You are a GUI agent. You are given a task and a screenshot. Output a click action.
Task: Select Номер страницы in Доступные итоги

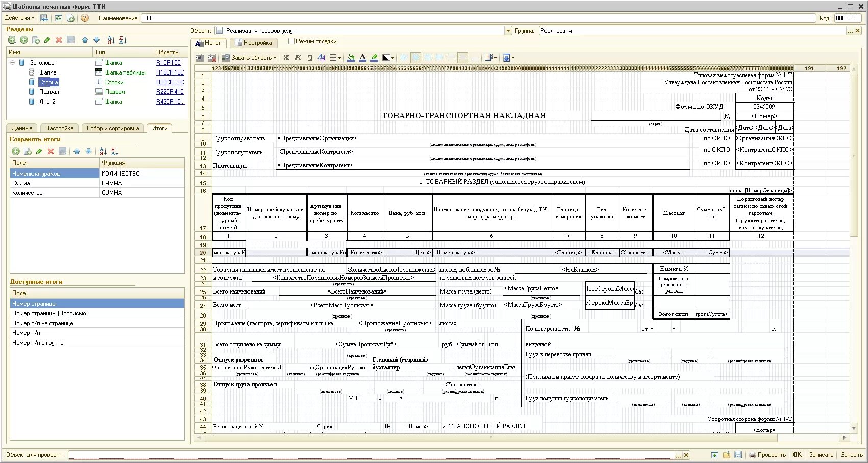tap(97, 304)
